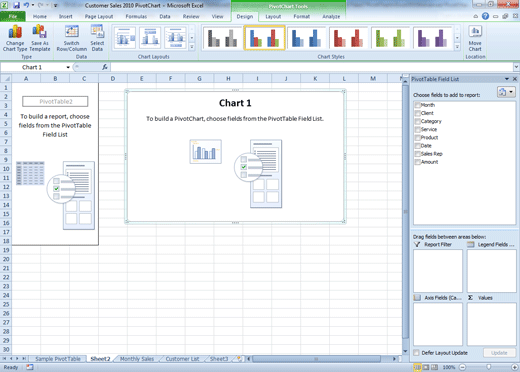The width and height of the screenshot is (520, 372).
Task: Check the Month field checkbox
Action: pyautogui.click(x=417, y=105)
